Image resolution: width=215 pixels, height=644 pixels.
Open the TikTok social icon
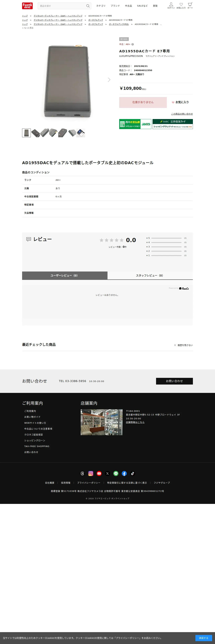coord(133,473)
